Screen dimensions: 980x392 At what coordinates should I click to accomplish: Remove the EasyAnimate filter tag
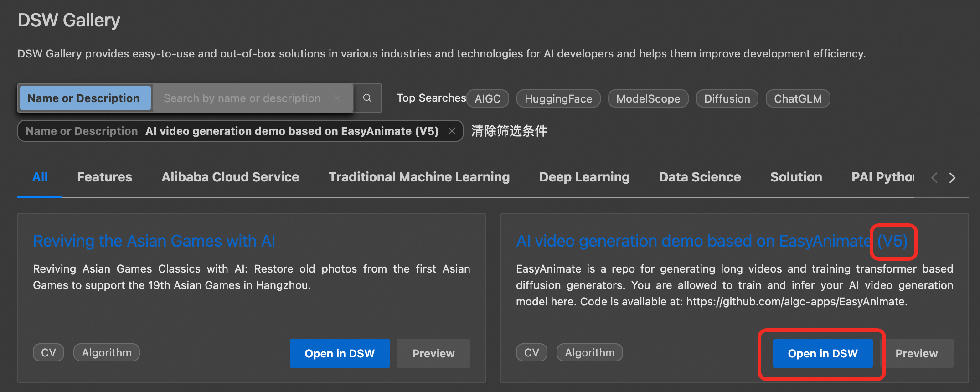click(x=452, y=131)
